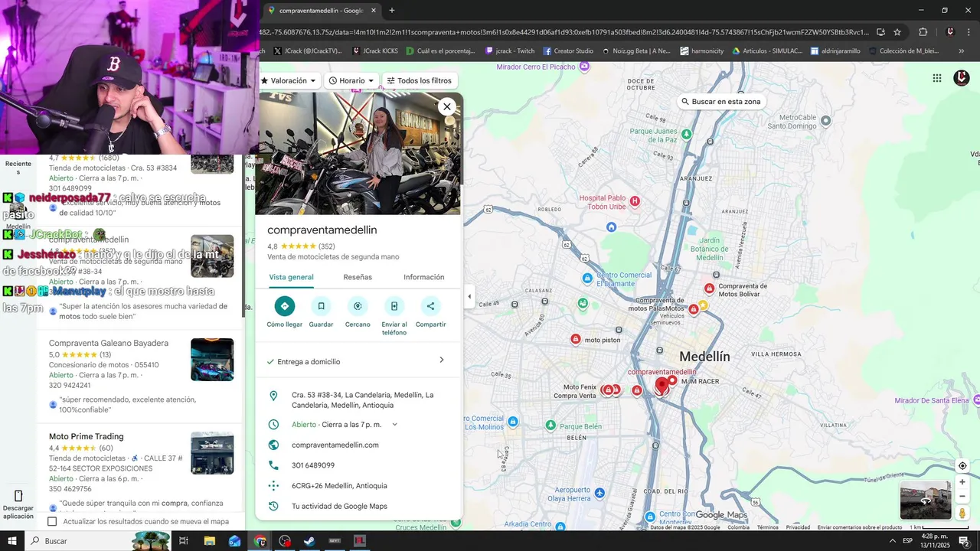Open the business photo of woman with motorcycle
This screenshot has width=980, height=551.
358,153
